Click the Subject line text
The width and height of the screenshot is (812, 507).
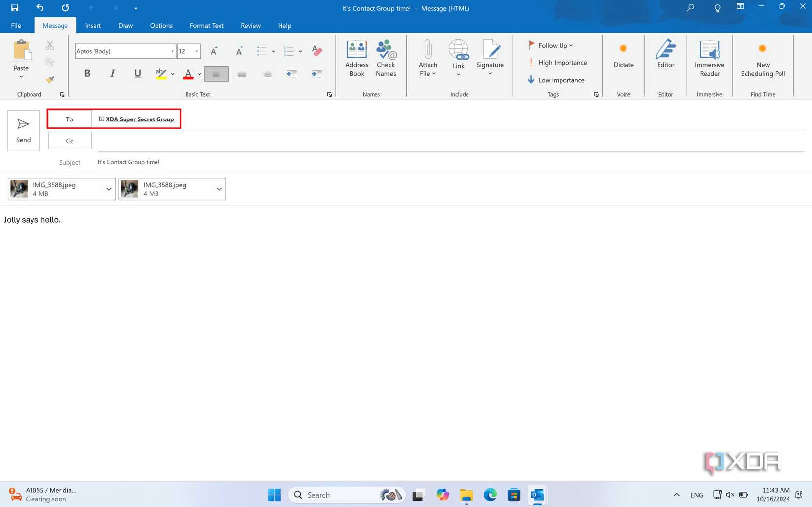pos(128,162)
